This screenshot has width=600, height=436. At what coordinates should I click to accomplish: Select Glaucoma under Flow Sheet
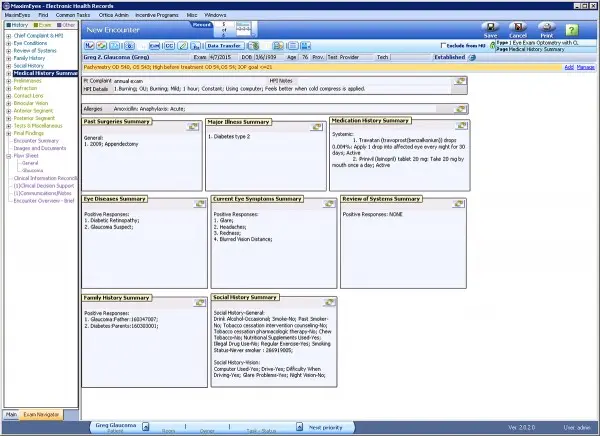(x=33, y=171)
